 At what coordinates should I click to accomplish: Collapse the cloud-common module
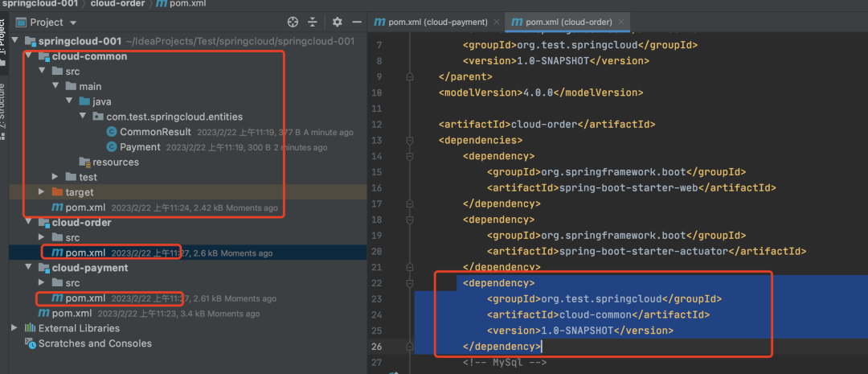[29, 56]
